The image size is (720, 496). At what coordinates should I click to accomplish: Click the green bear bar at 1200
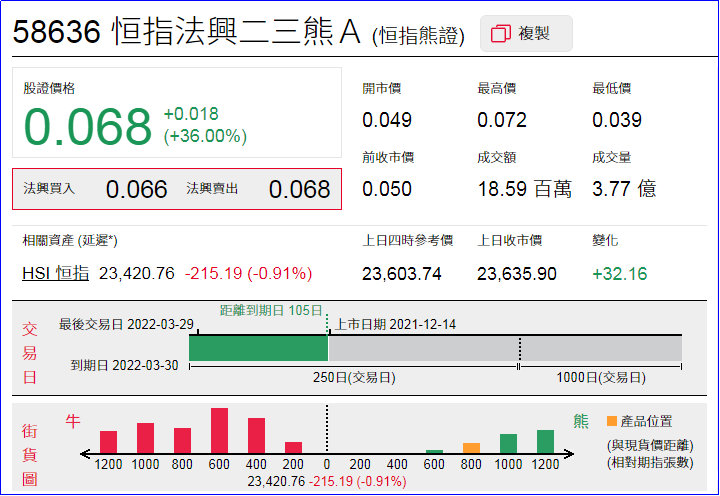pos(545,442)
